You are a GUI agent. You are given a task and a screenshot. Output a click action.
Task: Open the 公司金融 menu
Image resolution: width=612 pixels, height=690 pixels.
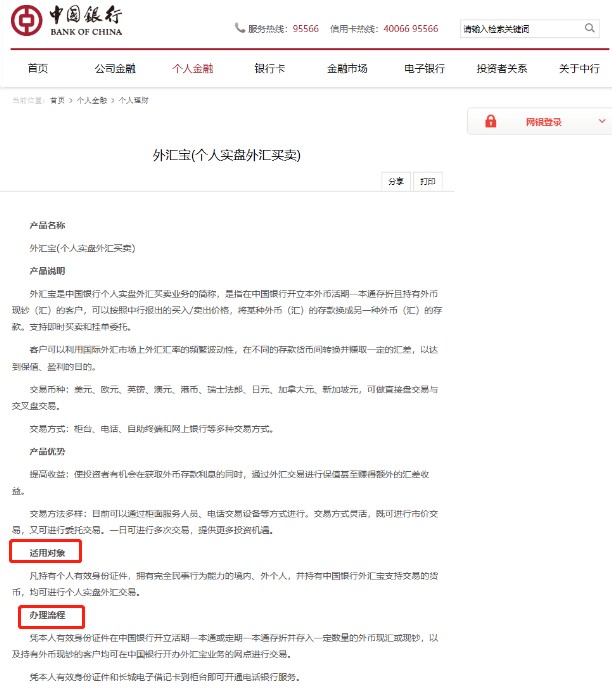point(115,69)
